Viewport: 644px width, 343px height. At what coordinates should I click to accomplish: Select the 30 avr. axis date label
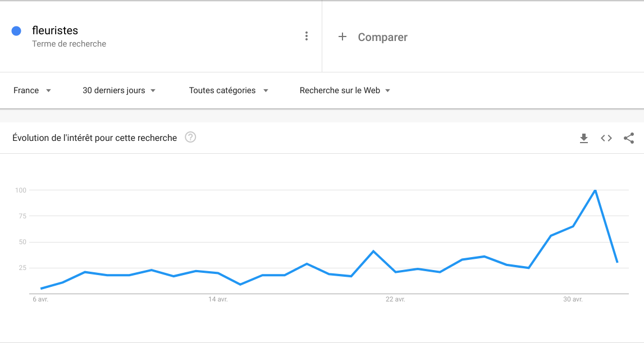point(573,300)
